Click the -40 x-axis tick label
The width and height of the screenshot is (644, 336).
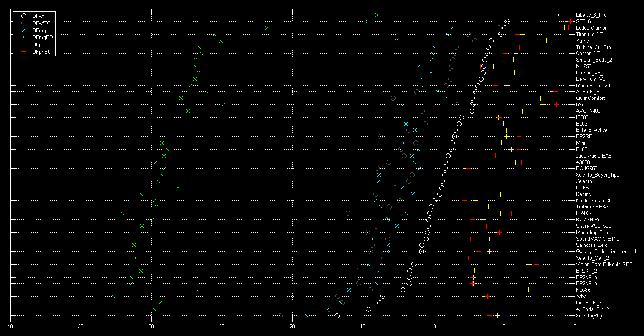(x=10, y=326)
